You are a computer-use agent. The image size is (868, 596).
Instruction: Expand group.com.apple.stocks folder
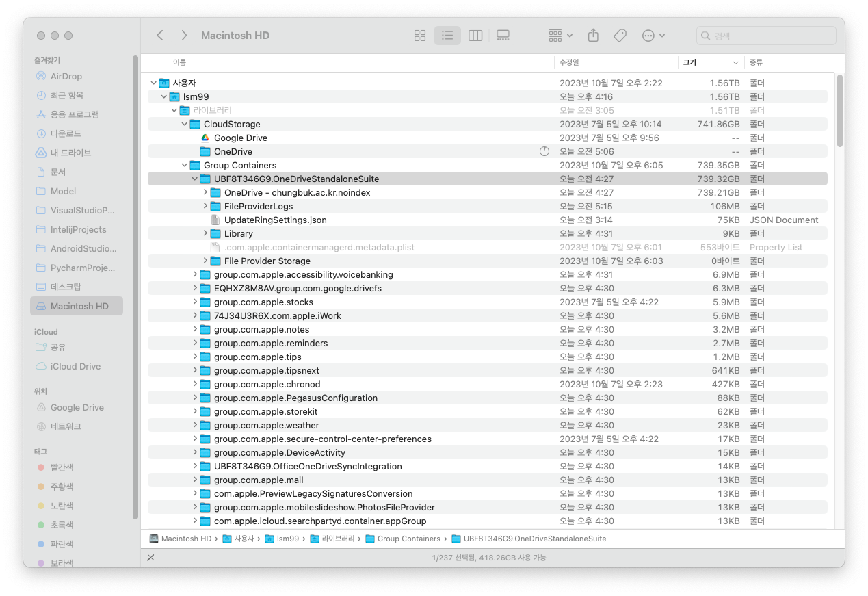(195, 302)
